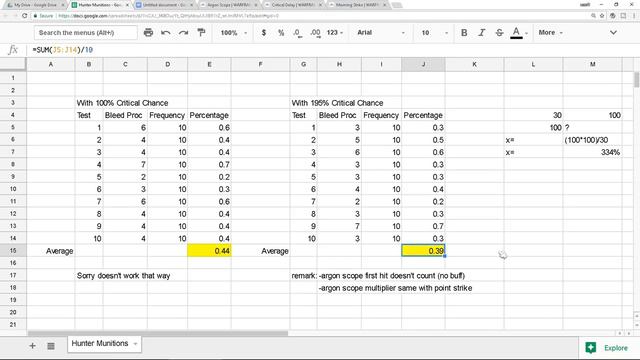Switch to the Argon Scope browser tab

tap(230, 5)
